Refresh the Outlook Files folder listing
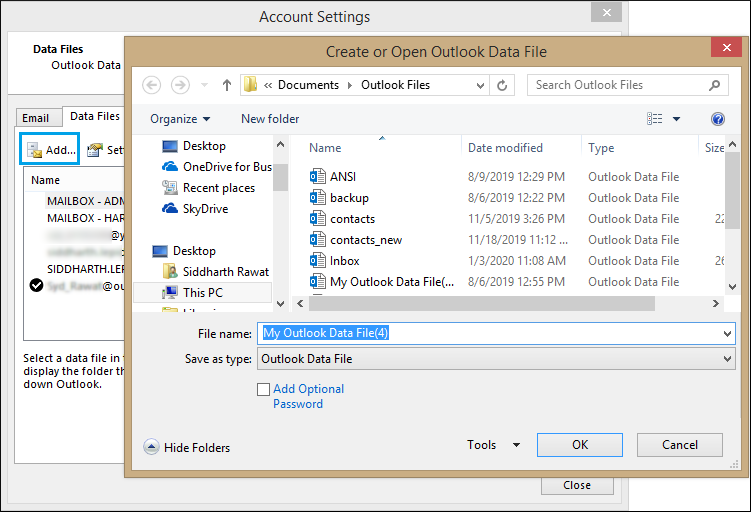The image size is (751, 512). point(502,85)
